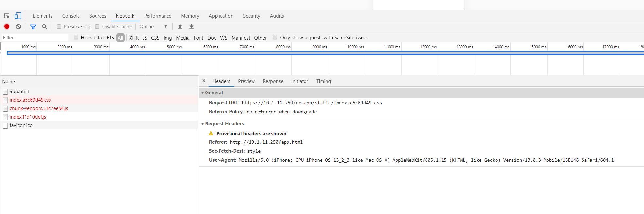
Task: Click the index.a5c69d49.css file icon
Action: pos(5,100)
